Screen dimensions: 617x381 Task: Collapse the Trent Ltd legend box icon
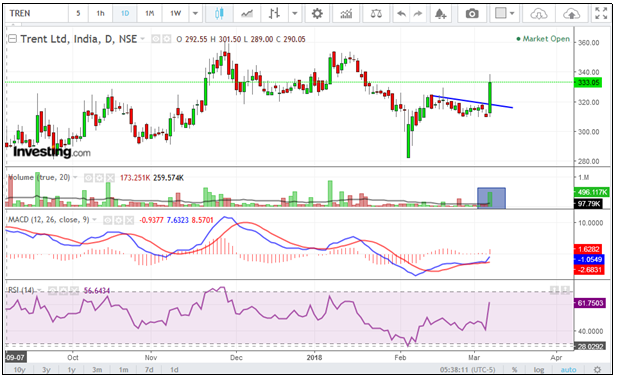point(13,39)
